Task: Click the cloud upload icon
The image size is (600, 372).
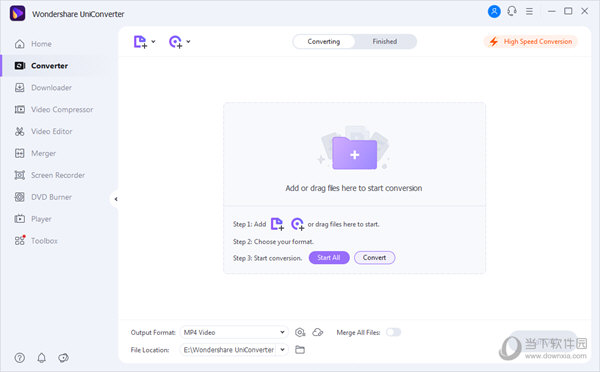Action: (x=318, y=332)
